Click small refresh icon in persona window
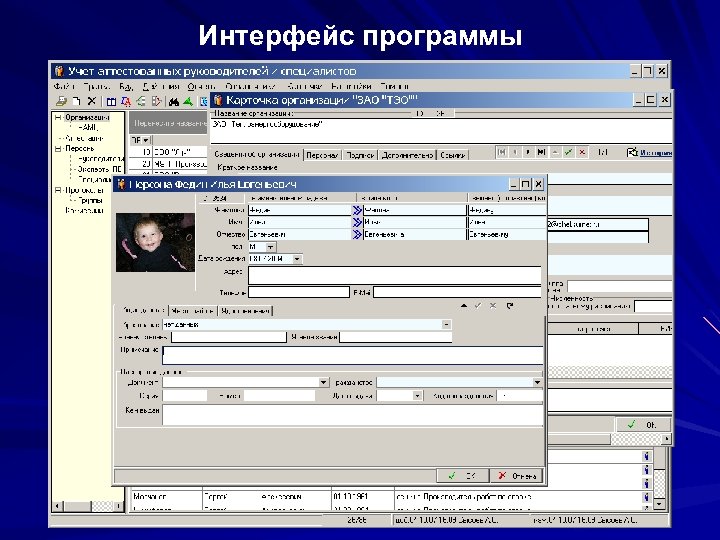The image size is (720, 540). tap(510, 306)
